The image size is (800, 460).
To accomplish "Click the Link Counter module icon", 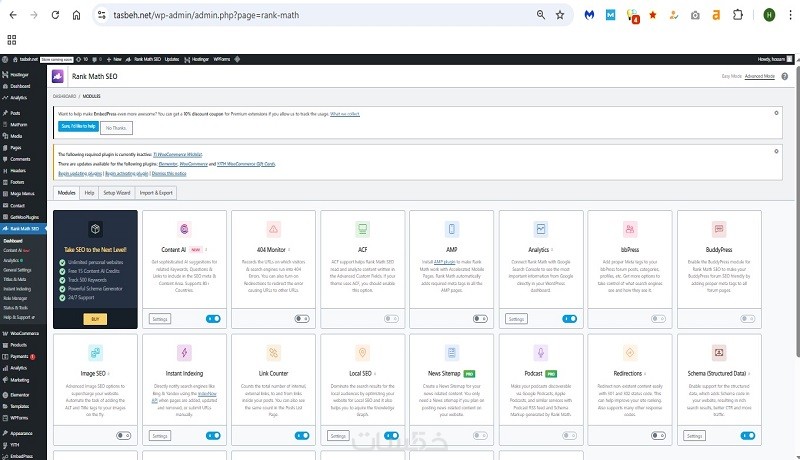I will pyautogui.click(x=273, y=352).
